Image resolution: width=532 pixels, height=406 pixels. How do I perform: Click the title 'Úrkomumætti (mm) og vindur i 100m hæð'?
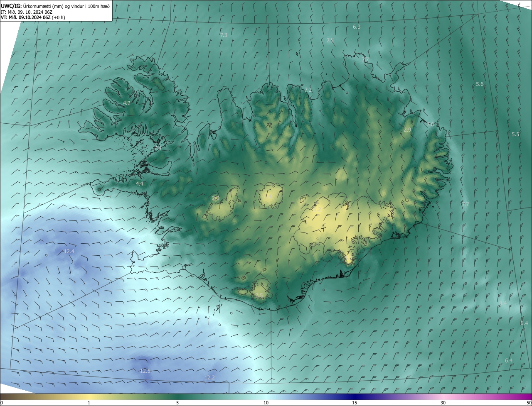[66, 6]
